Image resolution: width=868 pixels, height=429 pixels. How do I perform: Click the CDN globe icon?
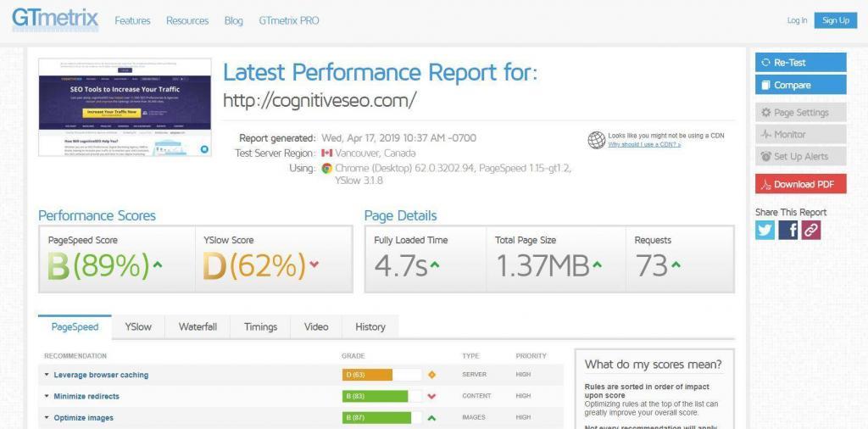[x=596, y=140]
